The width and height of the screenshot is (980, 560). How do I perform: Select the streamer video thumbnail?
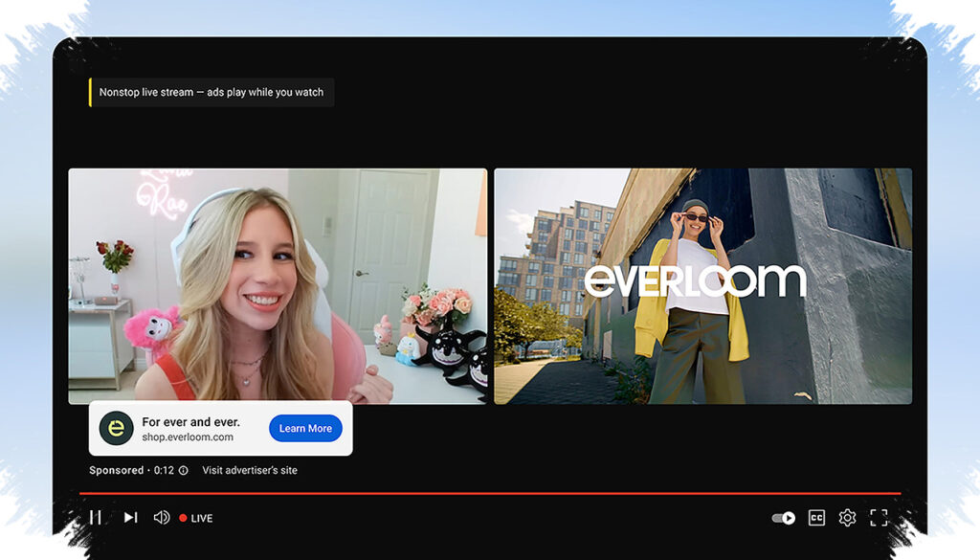point(278,286)
